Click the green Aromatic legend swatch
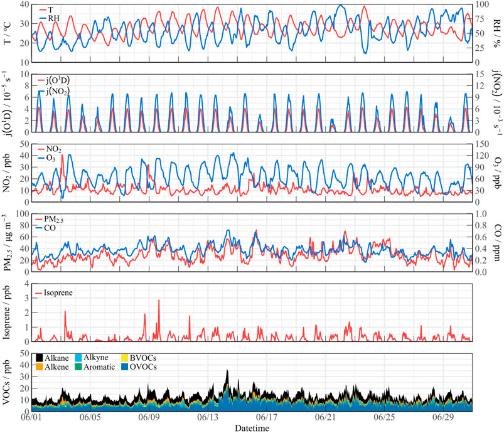Viewport: 504px width, 433px height. (x=78, y=366)
